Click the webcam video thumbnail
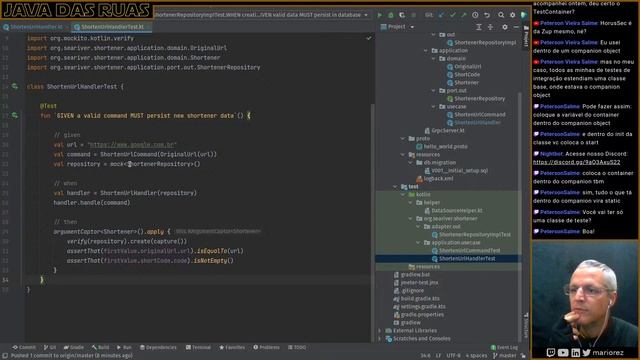 (x=585, y=300)
